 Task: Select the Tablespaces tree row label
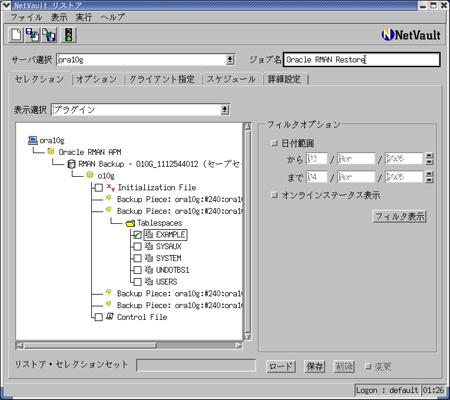click(160, 223)
